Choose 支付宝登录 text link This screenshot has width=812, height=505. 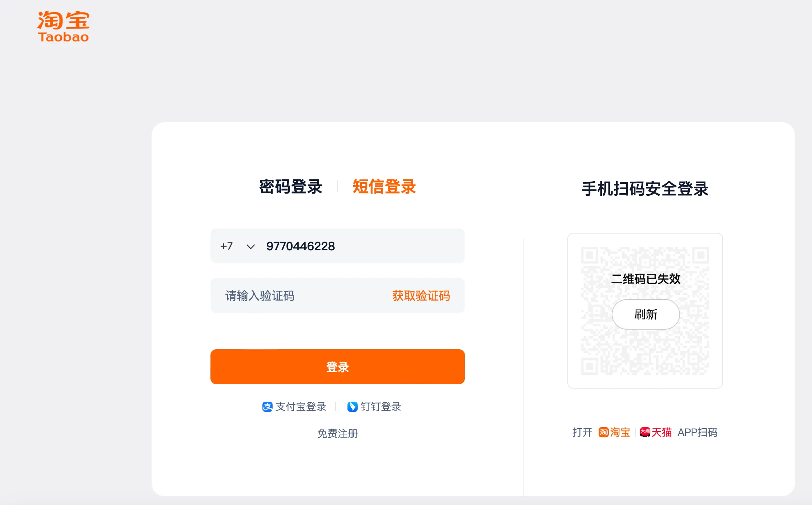click(301, 407)
